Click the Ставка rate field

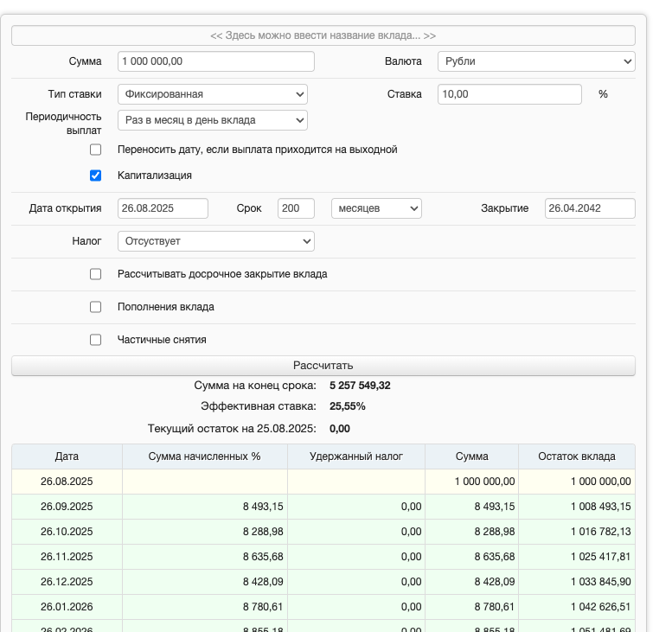[509, 94]
